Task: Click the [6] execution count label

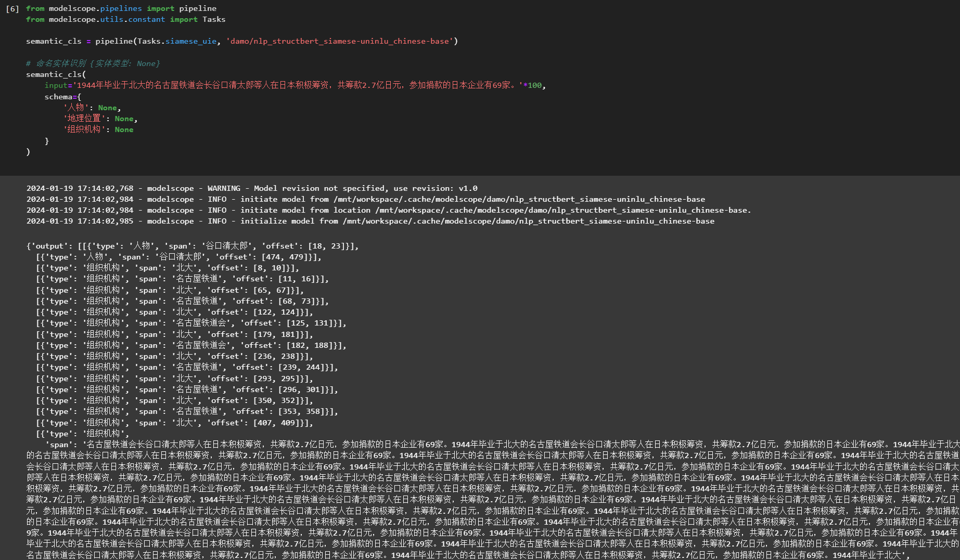Action: tap(12, 9)
